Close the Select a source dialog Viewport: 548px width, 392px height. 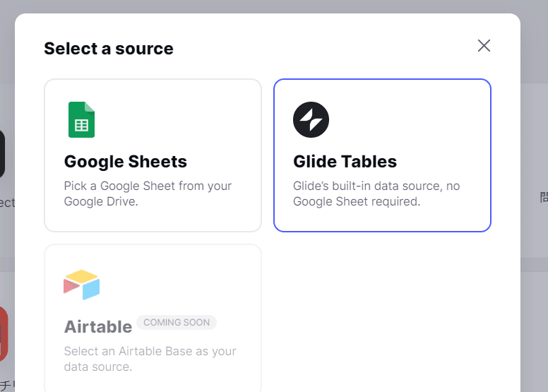click(x=484, y=45)
